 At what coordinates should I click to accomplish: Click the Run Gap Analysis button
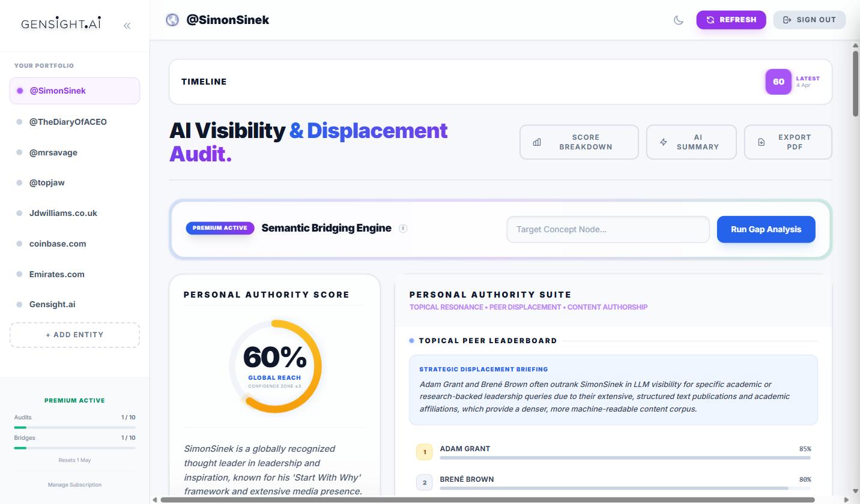(766, 229)
